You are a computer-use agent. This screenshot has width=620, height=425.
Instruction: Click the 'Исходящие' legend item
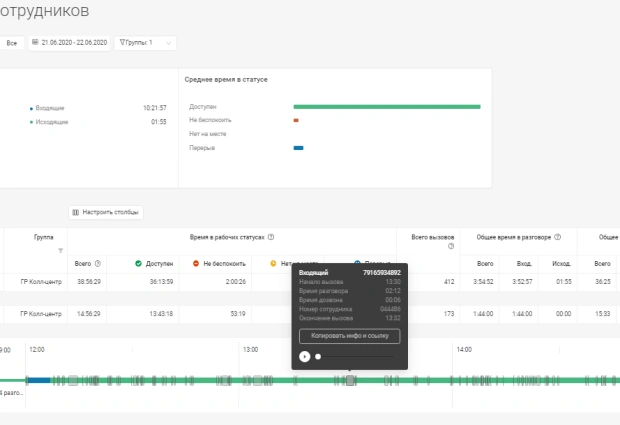tap(50, 122)
